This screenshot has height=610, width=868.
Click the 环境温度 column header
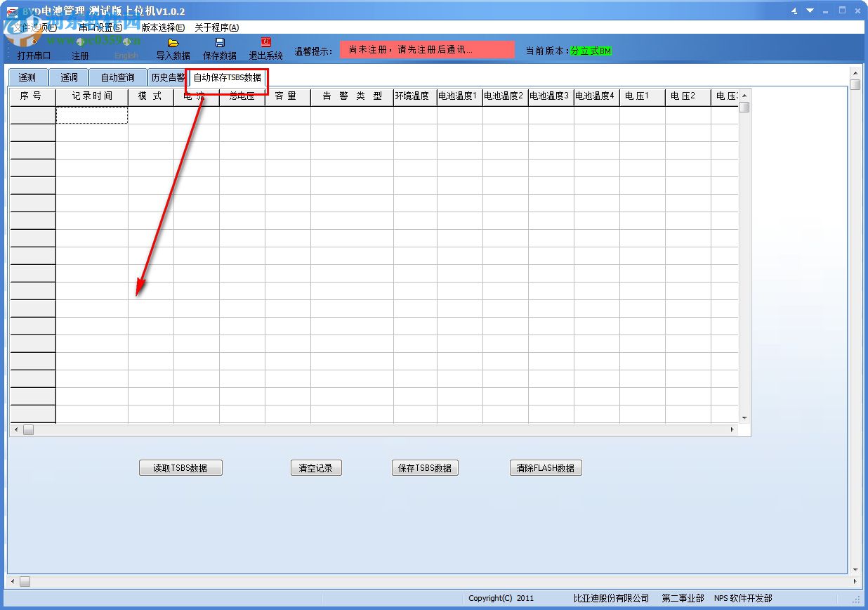click(415, 96)
